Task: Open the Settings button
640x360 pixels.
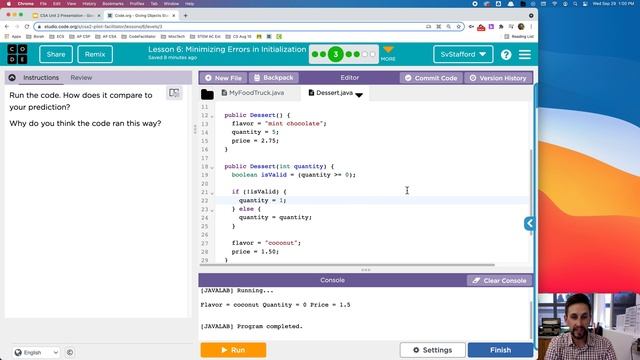Action: tap(433, 350)
